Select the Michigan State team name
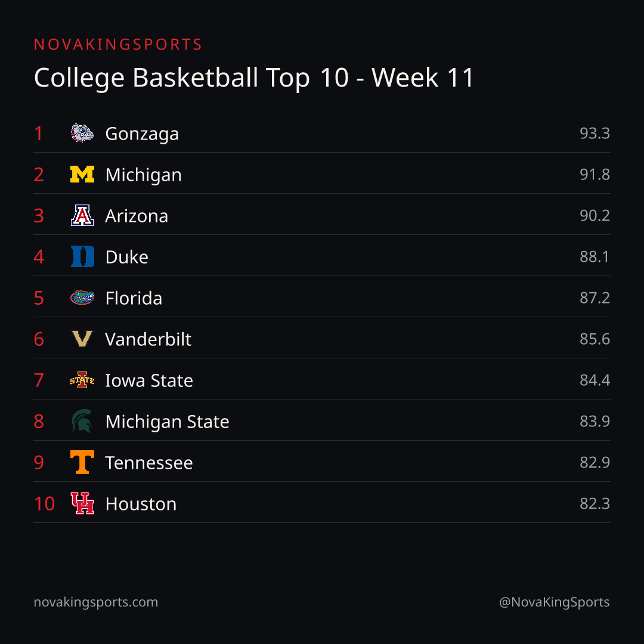Screen dimensions: 644x644 (x=167, y=422)
